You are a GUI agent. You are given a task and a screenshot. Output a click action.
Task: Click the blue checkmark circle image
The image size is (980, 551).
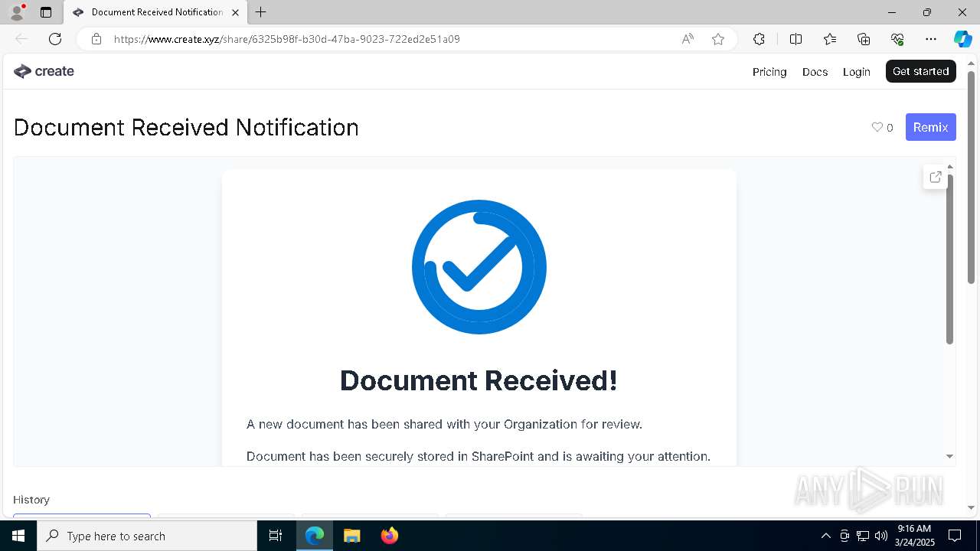(479, 266)
